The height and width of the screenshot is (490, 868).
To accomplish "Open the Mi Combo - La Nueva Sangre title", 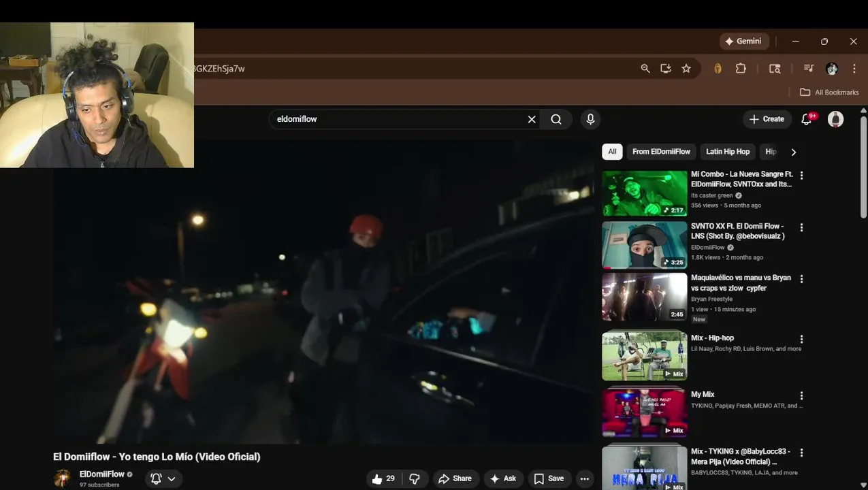I will tap(742, 179).
